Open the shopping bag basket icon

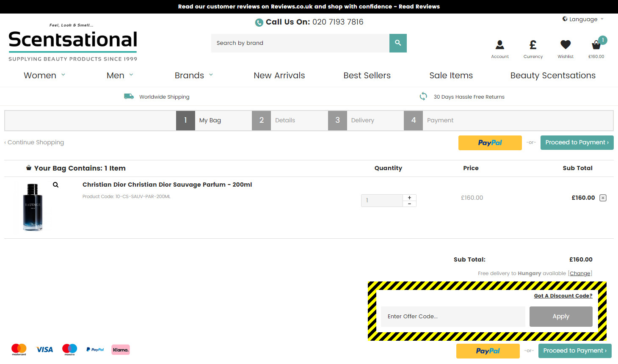pyautogui.click(x=596, y=44)
